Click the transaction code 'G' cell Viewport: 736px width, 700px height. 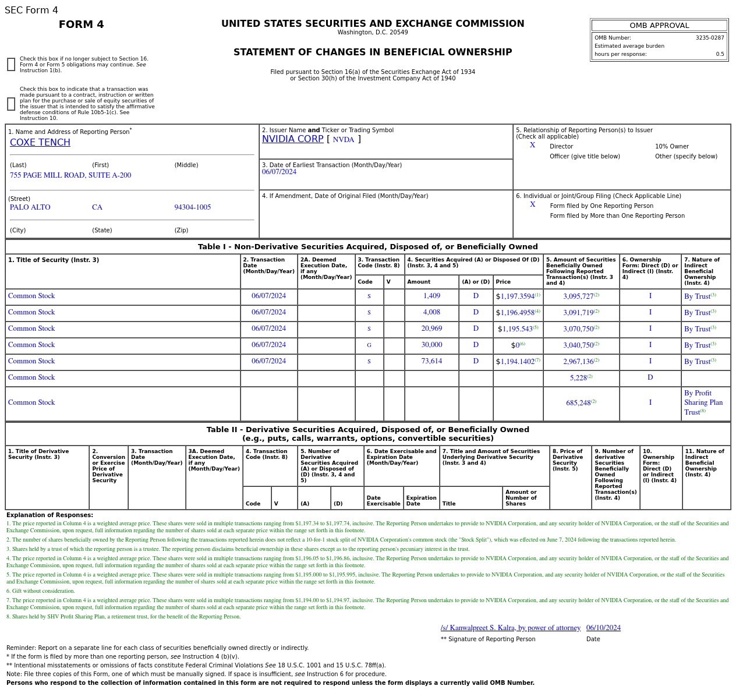click(x=369, y=345)
